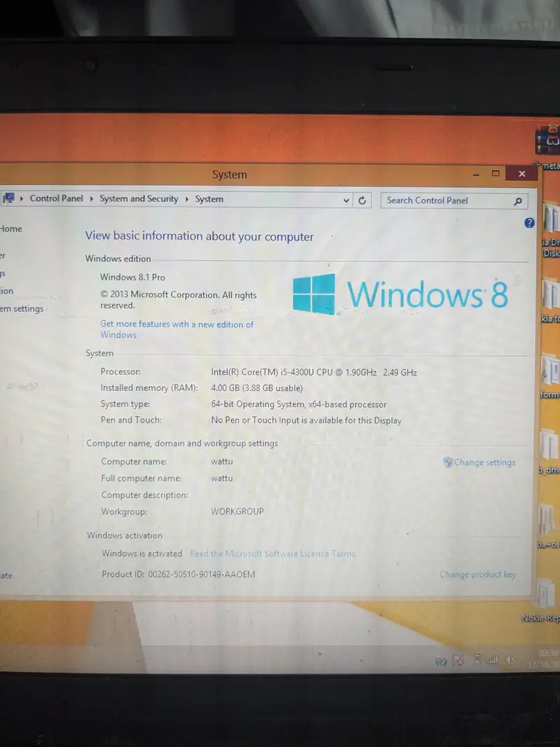Click the Action Center flag icon in tray

(459, 660)
